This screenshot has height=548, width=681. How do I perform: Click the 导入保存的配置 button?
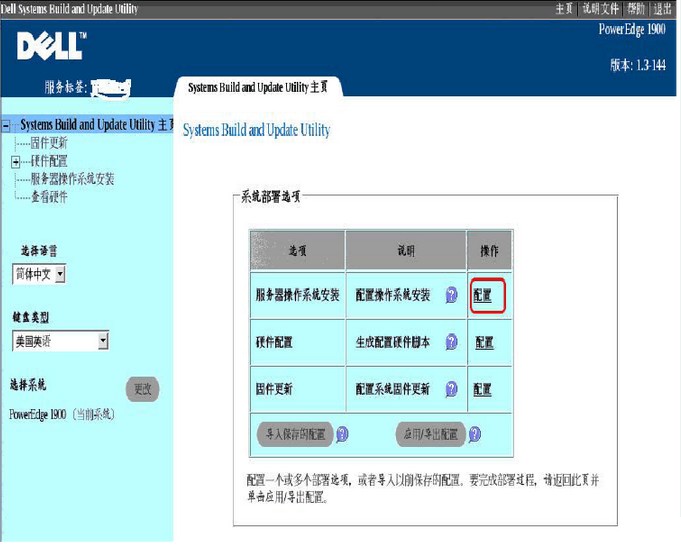pyautogui.click(x=295, y=434)
